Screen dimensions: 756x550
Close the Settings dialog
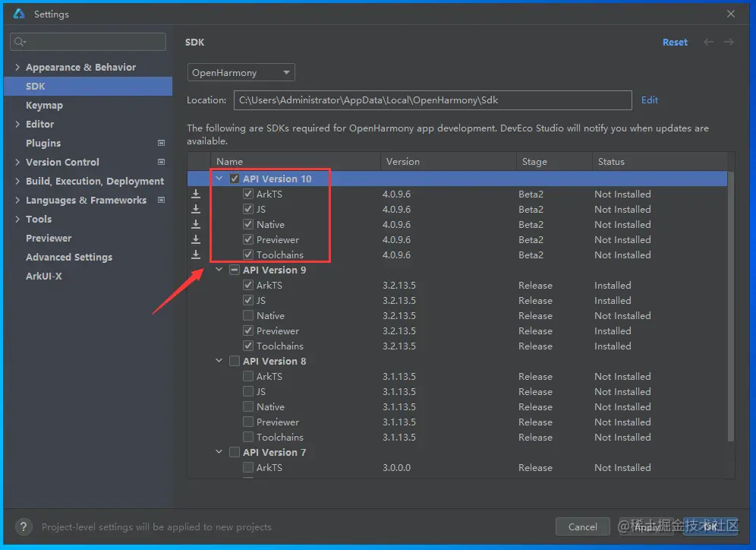click(x=731, y=14)
